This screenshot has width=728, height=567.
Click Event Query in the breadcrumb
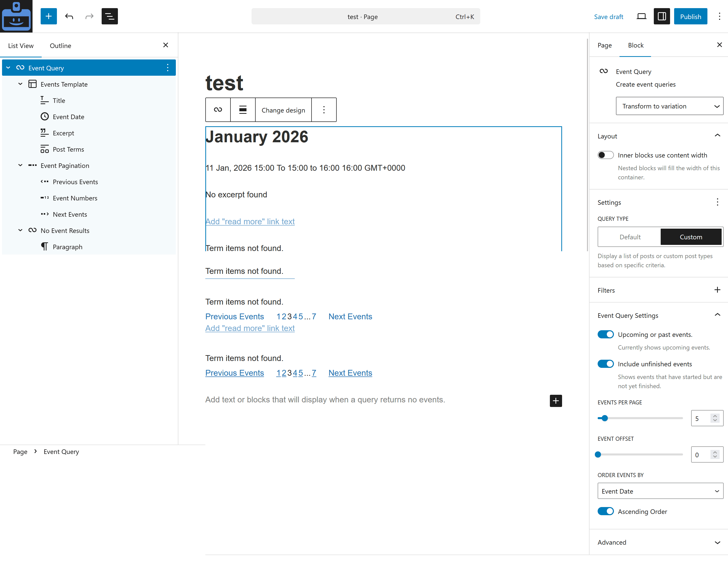click(61, 452)
